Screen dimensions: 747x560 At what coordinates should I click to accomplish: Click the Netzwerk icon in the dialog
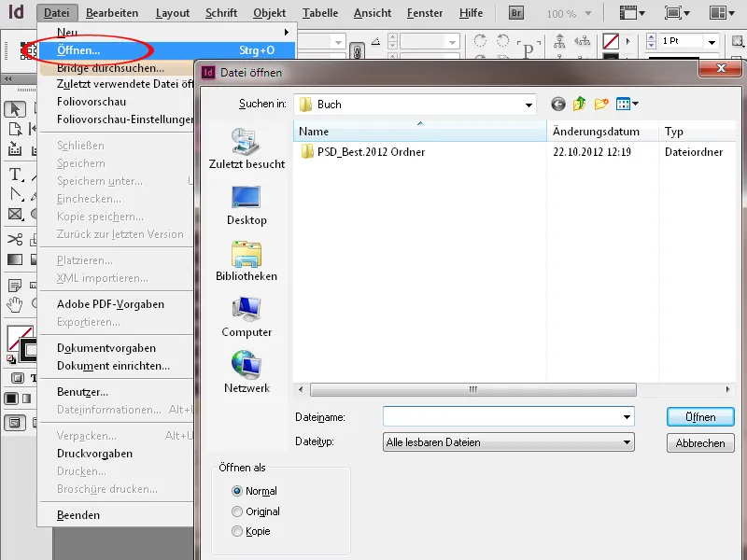coord(245,364)
